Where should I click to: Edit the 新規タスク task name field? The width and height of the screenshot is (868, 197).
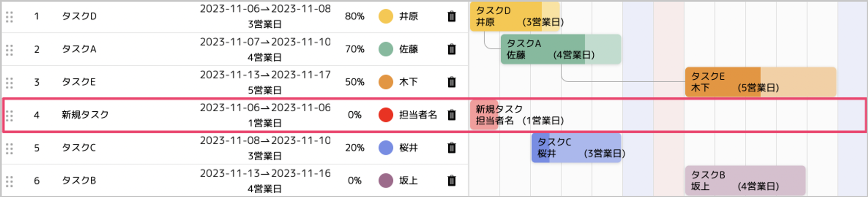point(85,115)
